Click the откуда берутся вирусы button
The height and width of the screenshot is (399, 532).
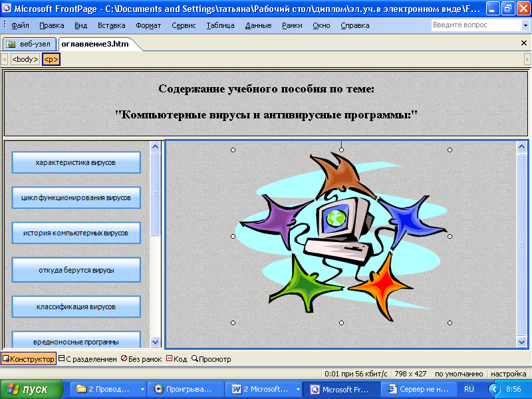point(76,270)
